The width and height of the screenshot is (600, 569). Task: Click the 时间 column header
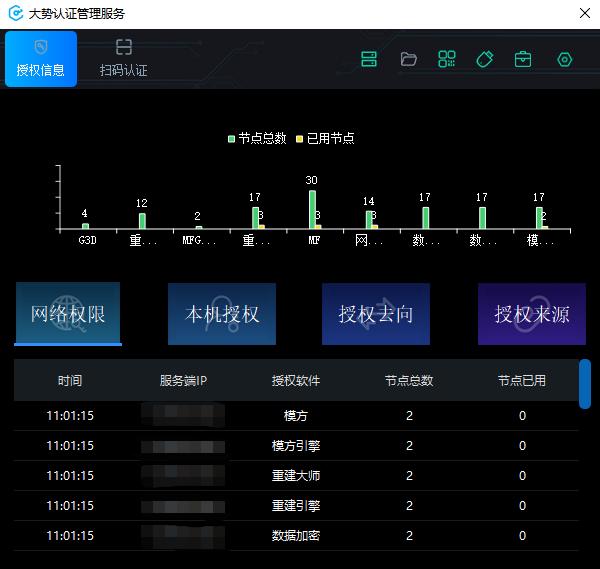tap(70, 380)
